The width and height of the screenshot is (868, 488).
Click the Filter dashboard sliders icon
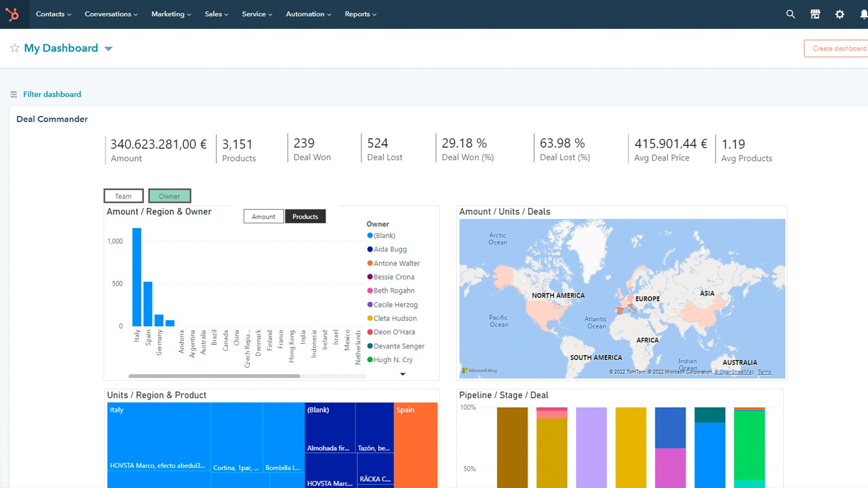point(14,94)
